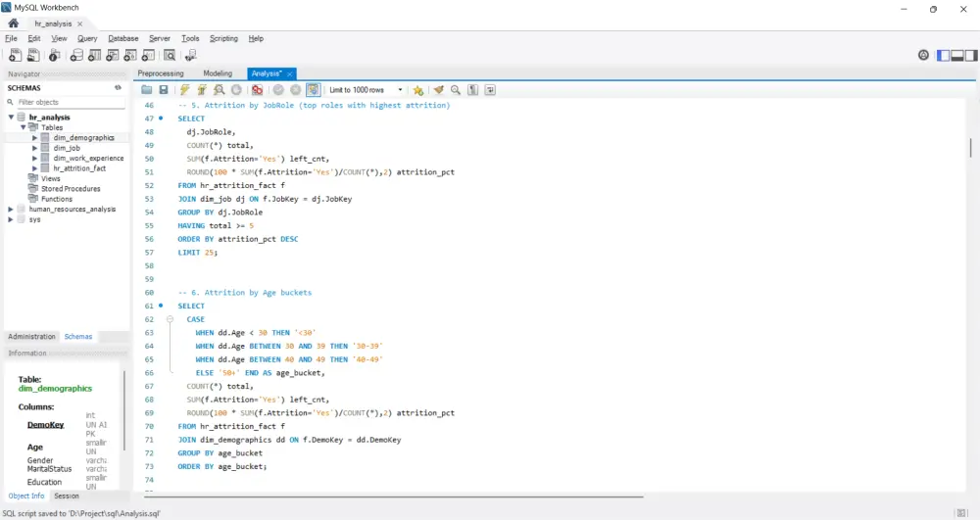Create a new SQL tab icon
The image size is (980, 520).
point(15,56)
